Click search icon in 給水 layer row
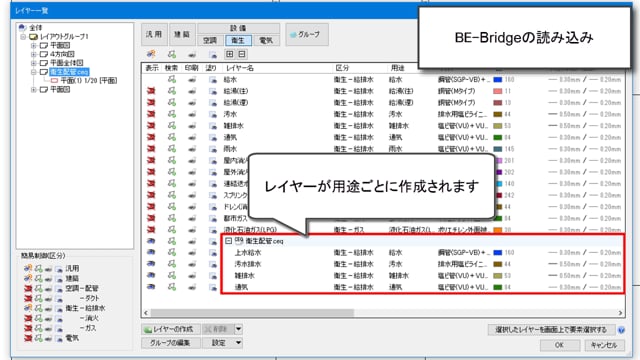The height and width of the screenshot is (360, 640). tap(172, 79)
